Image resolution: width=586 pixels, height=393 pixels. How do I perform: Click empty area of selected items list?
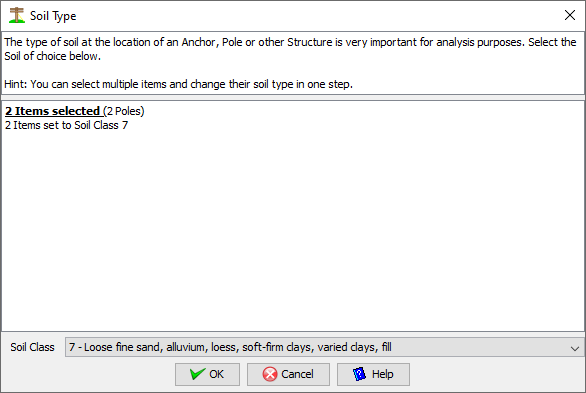click(293, 232)
